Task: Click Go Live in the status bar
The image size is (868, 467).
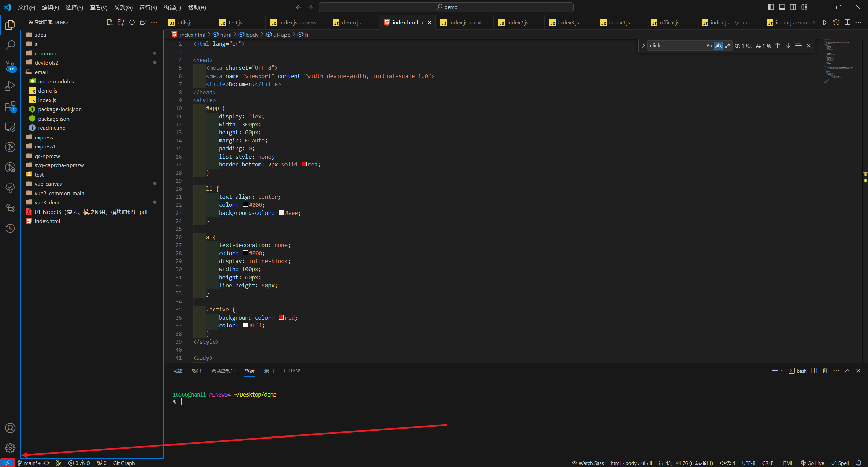Action: pyautogui.click(x=812, y=463)
